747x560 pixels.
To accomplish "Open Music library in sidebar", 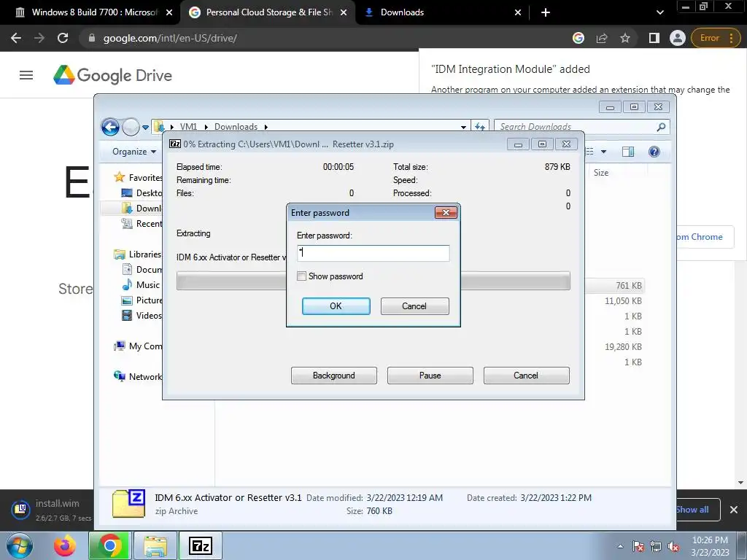I will click(x=142, y=285).
